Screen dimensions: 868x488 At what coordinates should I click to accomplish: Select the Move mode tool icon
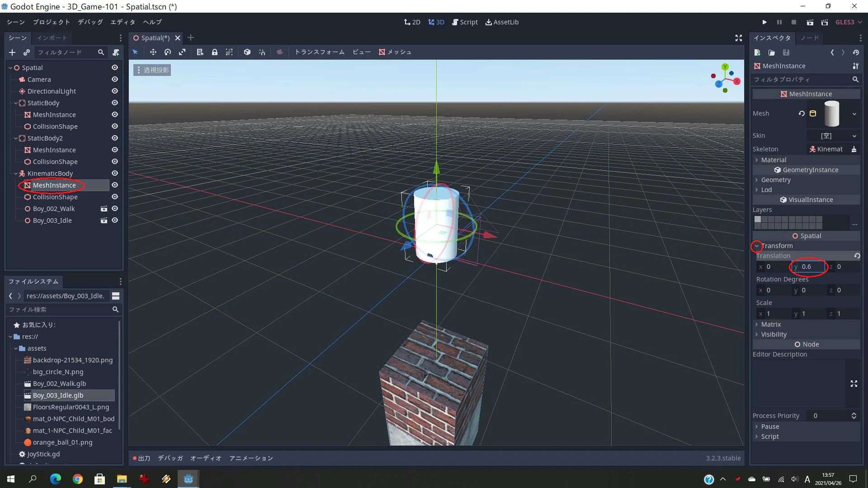point(153,52)
